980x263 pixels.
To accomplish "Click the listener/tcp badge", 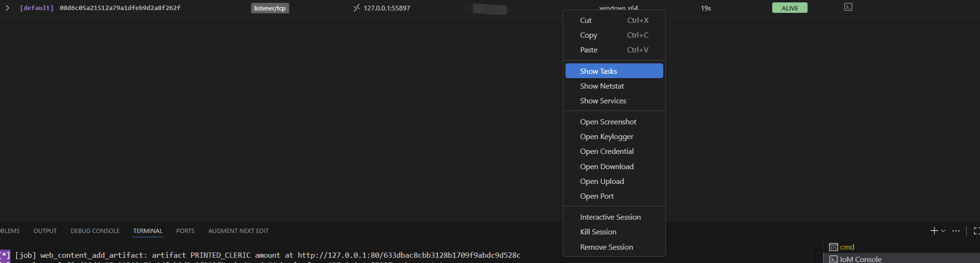I will click(270, 8).
